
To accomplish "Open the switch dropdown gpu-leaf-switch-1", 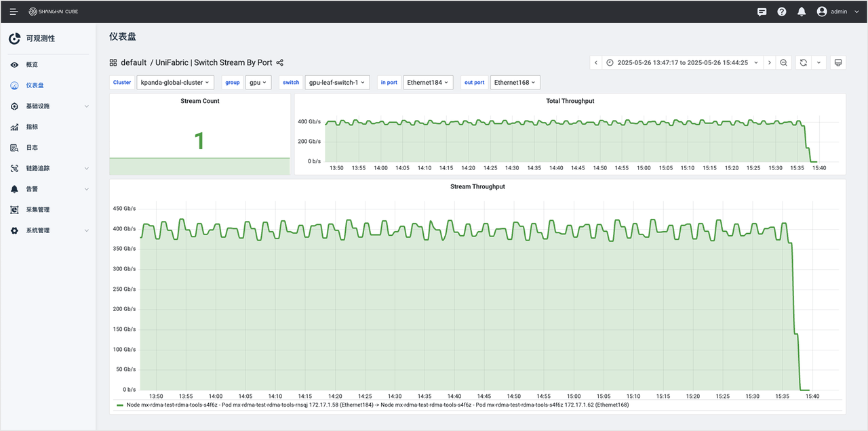I will [x=337, y=82].
